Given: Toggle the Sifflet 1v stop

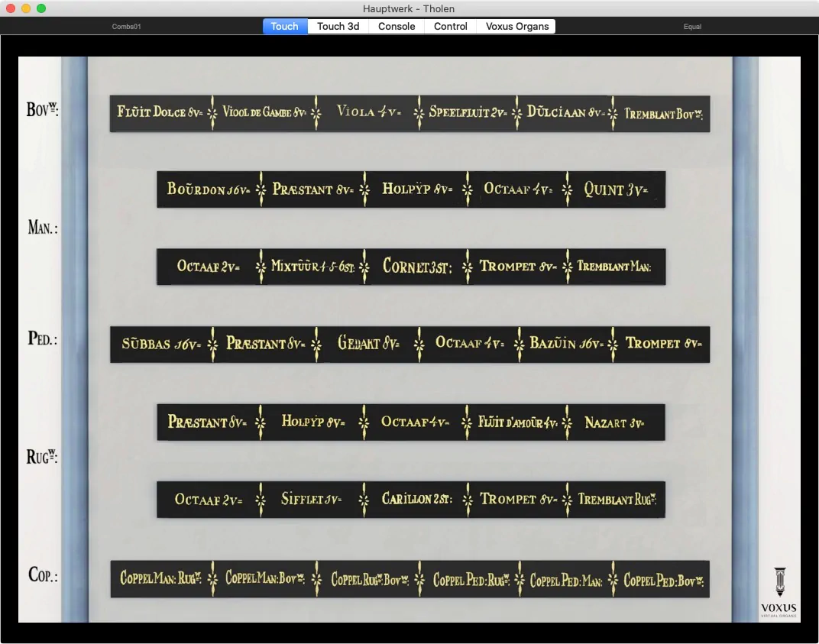Looking at the screenshot, I should click(312, 500).
